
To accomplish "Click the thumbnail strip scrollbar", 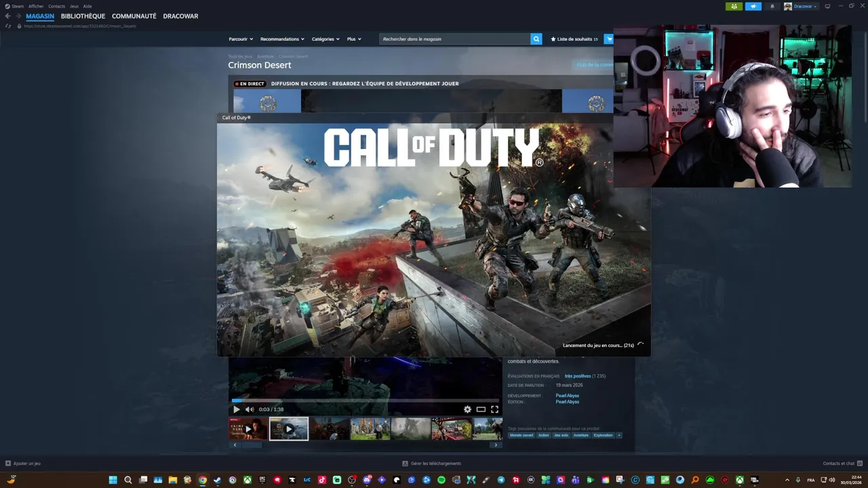I will [x=252, y=445].
